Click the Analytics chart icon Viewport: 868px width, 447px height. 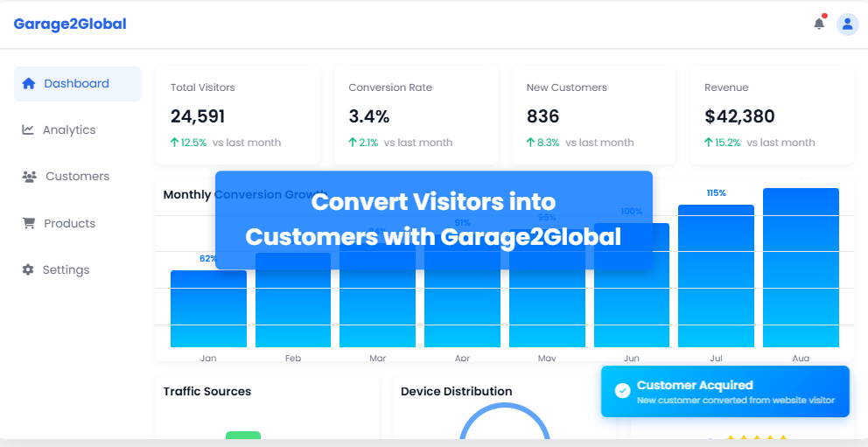28,129
